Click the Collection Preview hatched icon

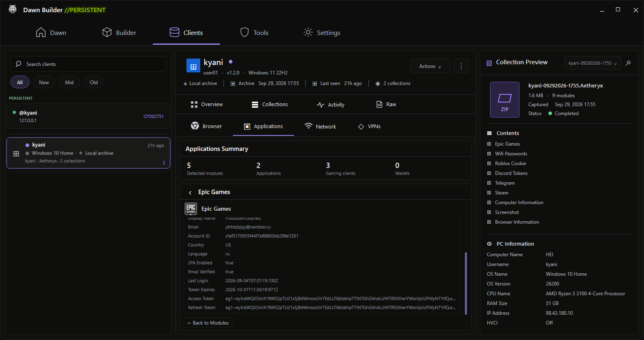click(489, 63)
